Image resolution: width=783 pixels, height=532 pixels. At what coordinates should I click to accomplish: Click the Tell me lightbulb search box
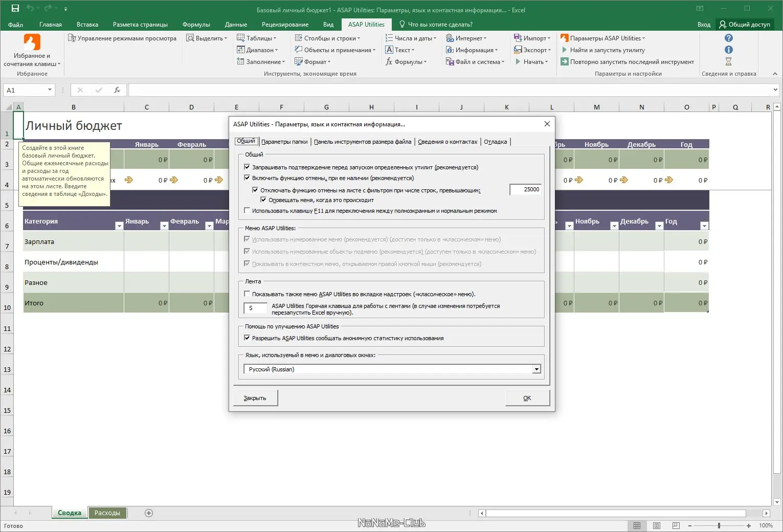coord(436,25)
